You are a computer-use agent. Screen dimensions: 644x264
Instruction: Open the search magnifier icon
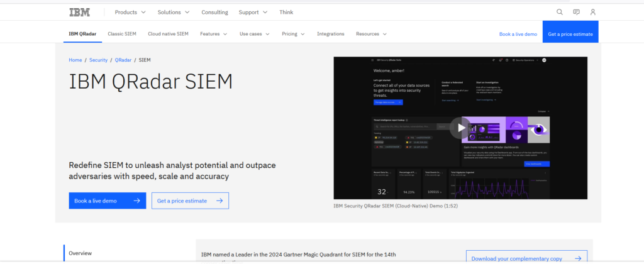[559, 13]
